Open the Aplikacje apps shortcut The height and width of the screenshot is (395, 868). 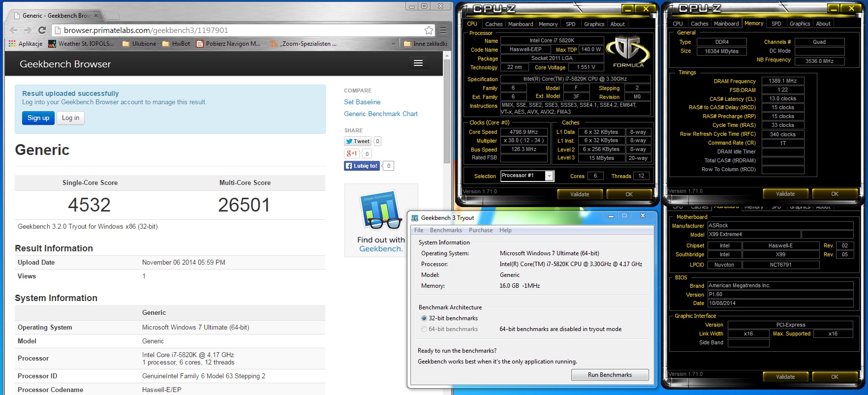click(25, 44)
